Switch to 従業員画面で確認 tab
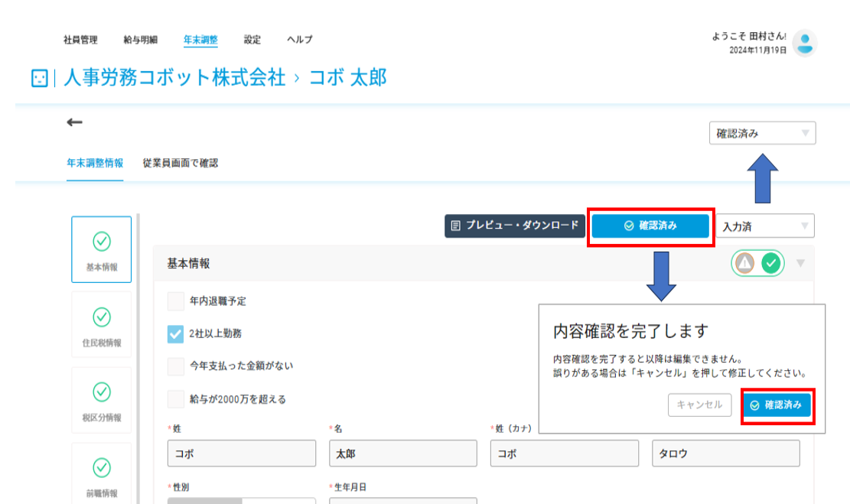This screenshot has height=504, width=850. tap(181, 163)
